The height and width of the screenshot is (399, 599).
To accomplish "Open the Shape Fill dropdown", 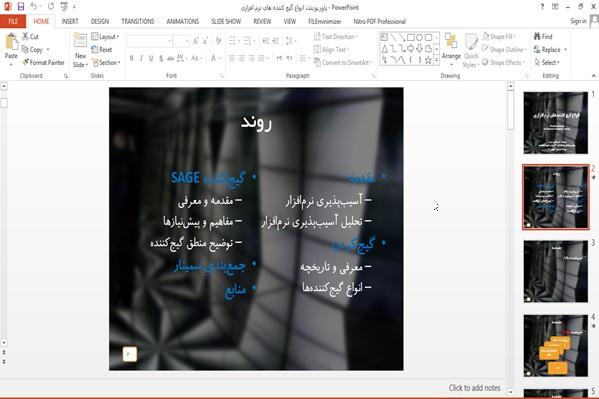I will pos(500,37).
